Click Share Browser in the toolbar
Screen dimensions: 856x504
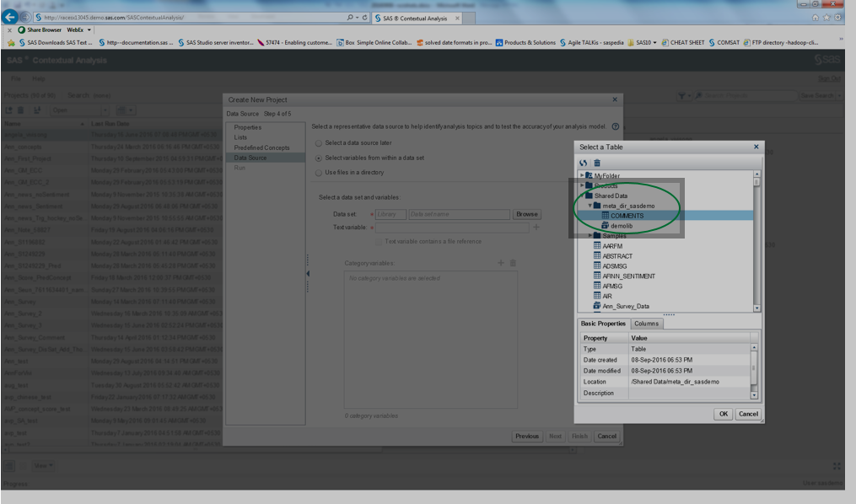[x=40, y=30]
